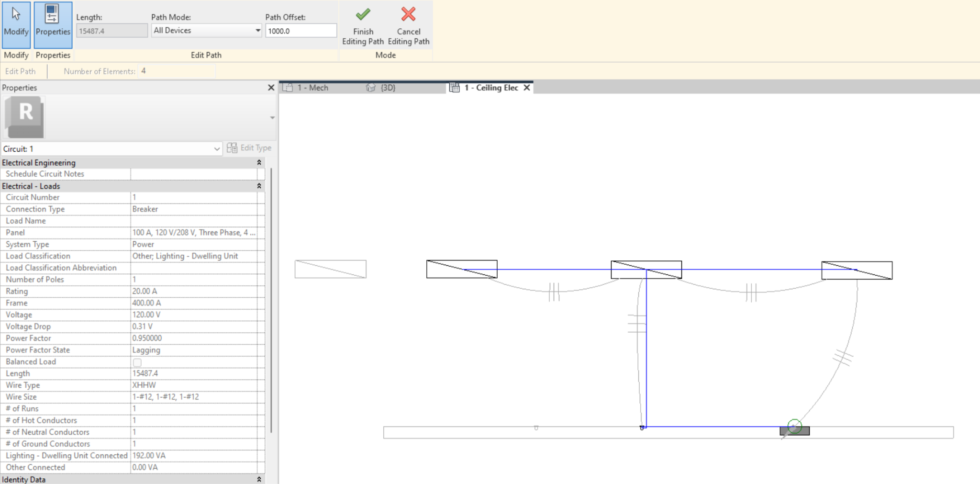Click the Schedule Circuit Notes value cell
The height and width of the screenshot is (484, 980).
[194, 174]
